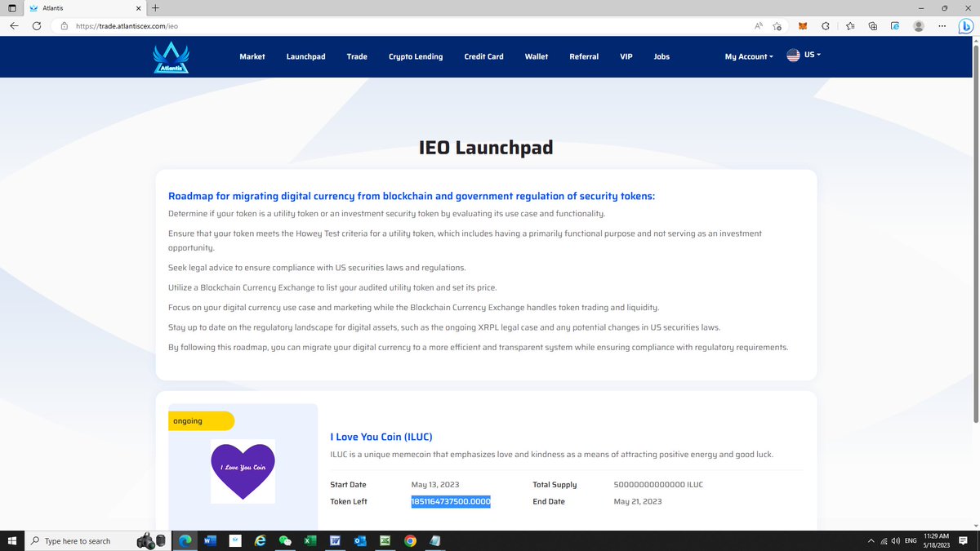Image resolution: width=980 pixels, height=551 pixels.
Task: Open the Referral page link
Action: [x=584, y=56]
